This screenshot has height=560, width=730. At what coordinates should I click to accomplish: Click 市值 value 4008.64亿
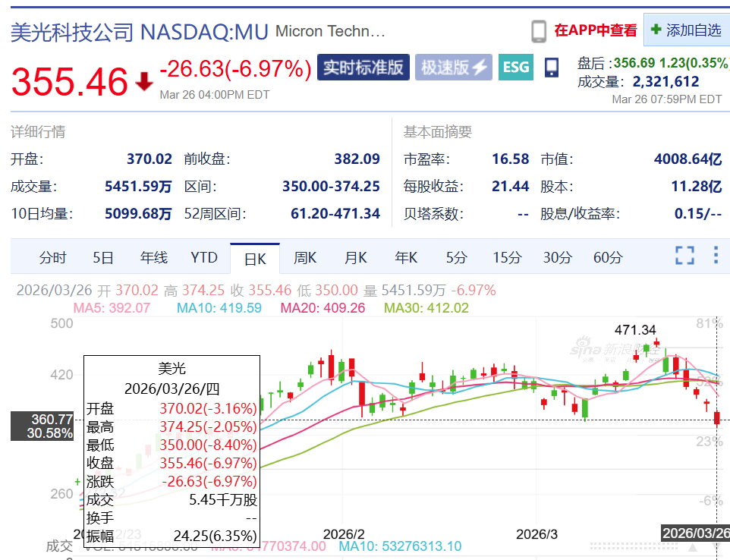(x=688, y=159)
